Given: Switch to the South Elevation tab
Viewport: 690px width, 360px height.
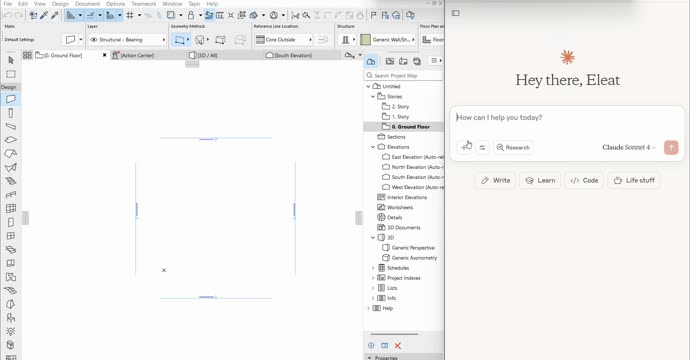Looking at the screenshot, I should point(289,55).
